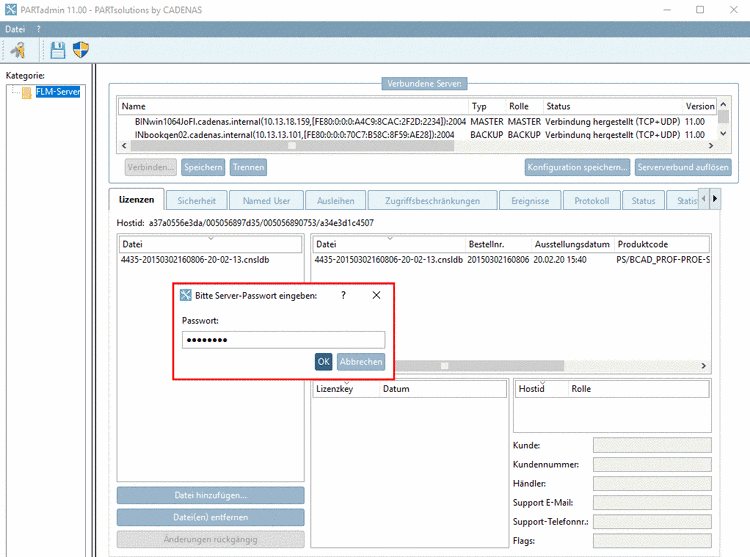
Task: Click the Support-Telefonnr. field
Action: 652,522
